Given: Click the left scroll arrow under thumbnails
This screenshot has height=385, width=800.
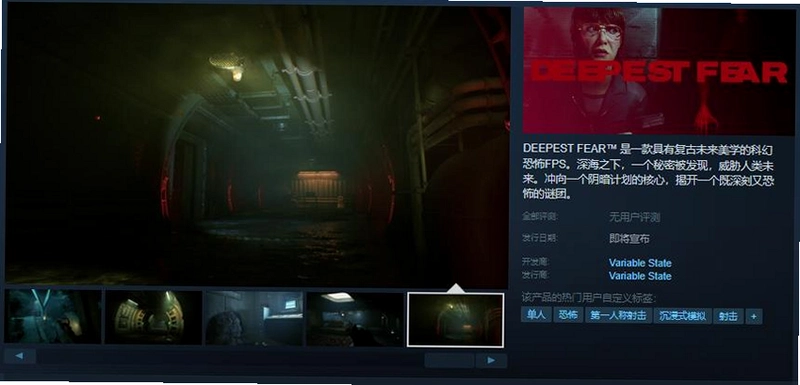Looking at the screenshot, I should [x=19, y=356].
